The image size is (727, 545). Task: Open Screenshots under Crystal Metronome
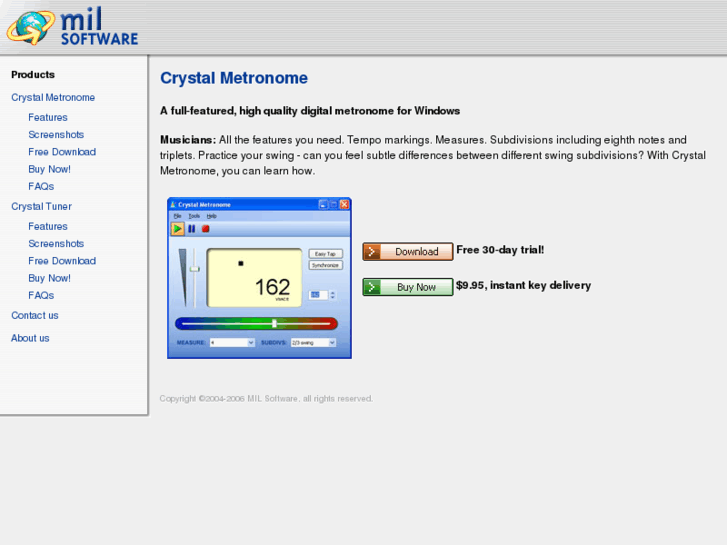coord(56,135)
